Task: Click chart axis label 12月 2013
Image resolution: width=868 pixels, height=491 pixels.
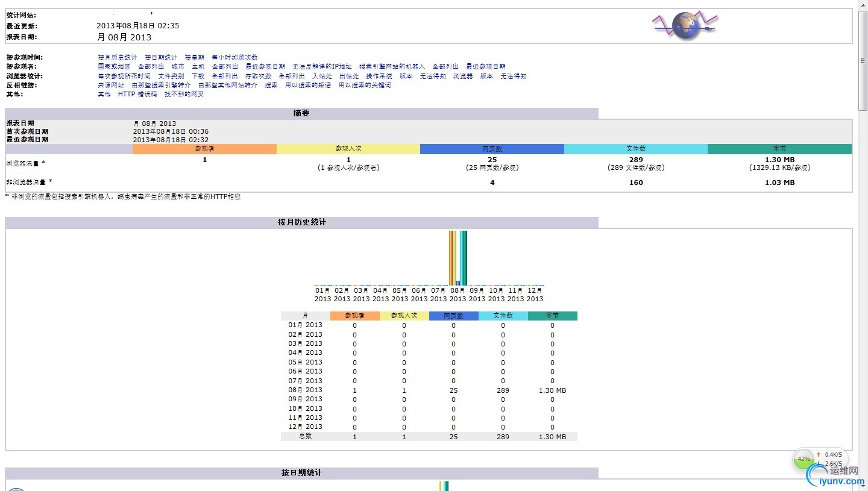Action: 535,295
